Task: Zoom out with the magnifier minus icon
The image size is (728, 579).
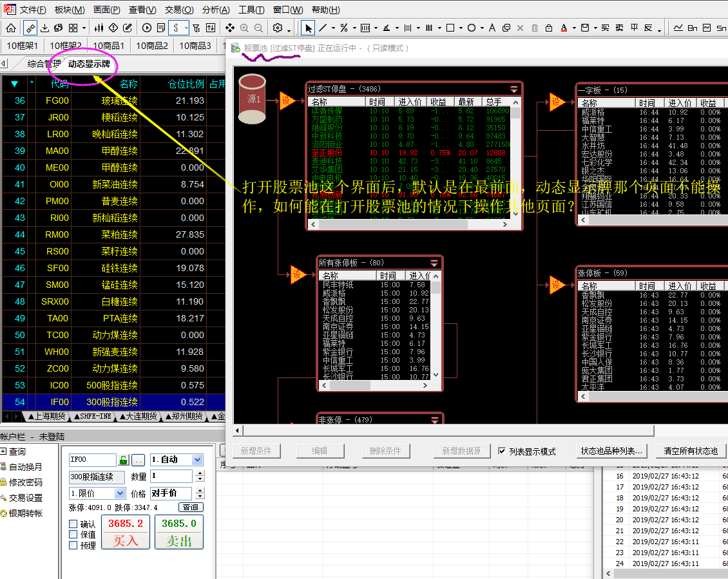Action: pos(258,28)
